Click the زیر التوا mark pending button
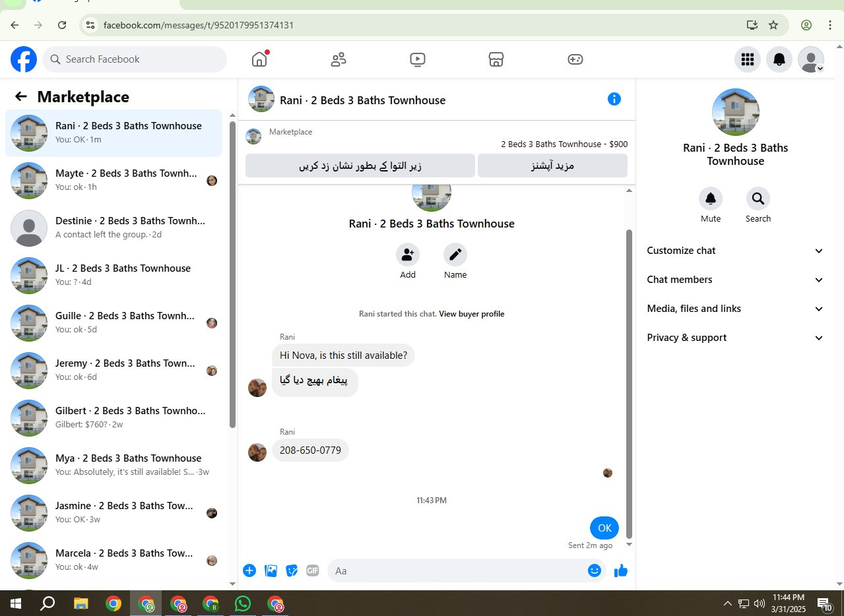The height and width of the screenshot is (616, 844). (360, 166)
